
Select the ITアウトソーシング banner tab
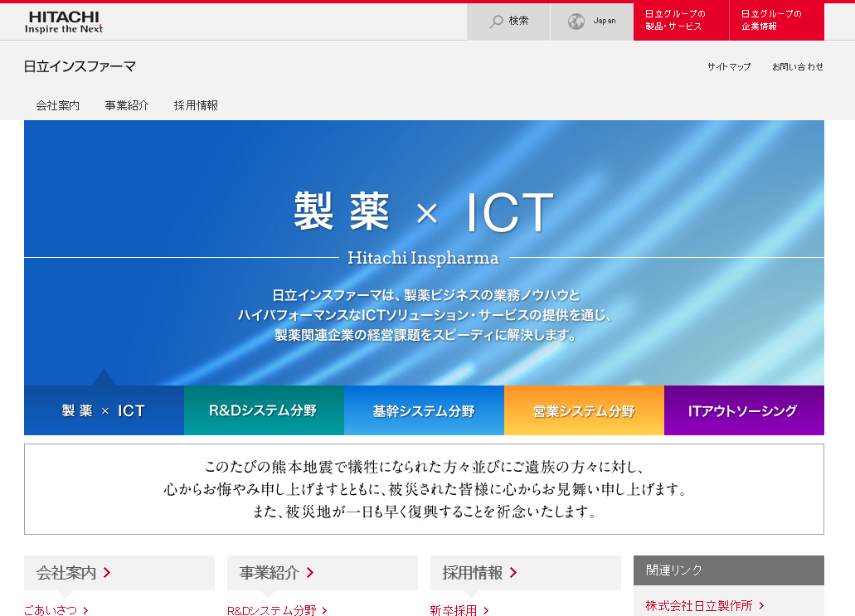[x=745, y=410]
